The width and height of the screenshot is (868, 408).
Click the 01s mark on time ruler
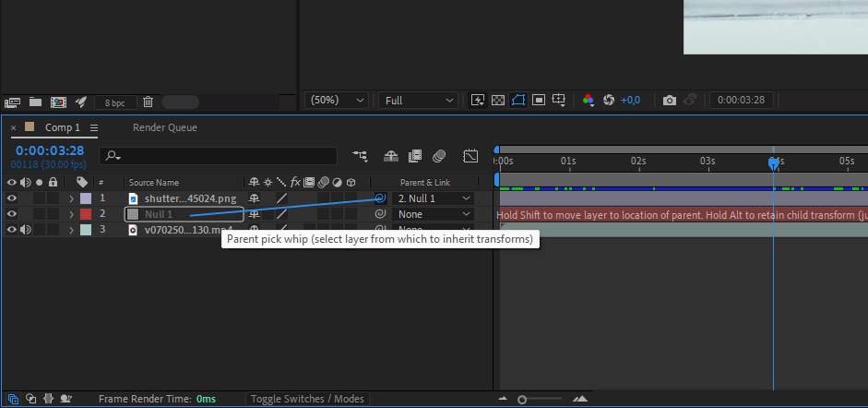coord(568,162)
